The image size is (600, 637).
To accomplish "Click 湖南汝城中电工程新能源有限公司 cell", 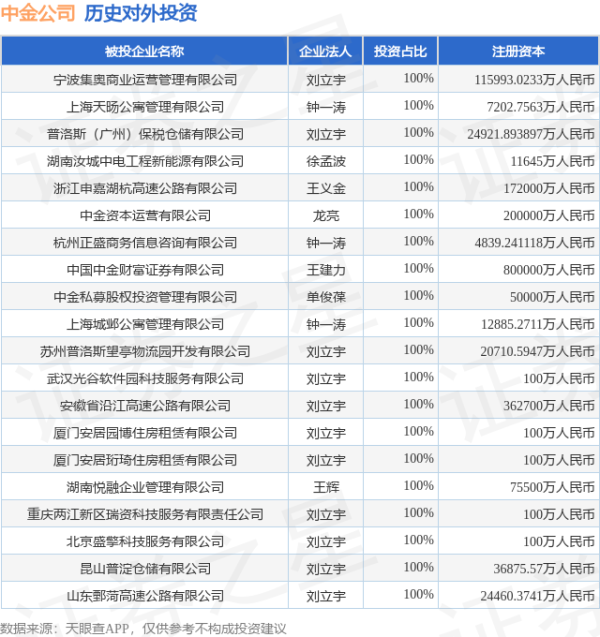I will (145, 161).
